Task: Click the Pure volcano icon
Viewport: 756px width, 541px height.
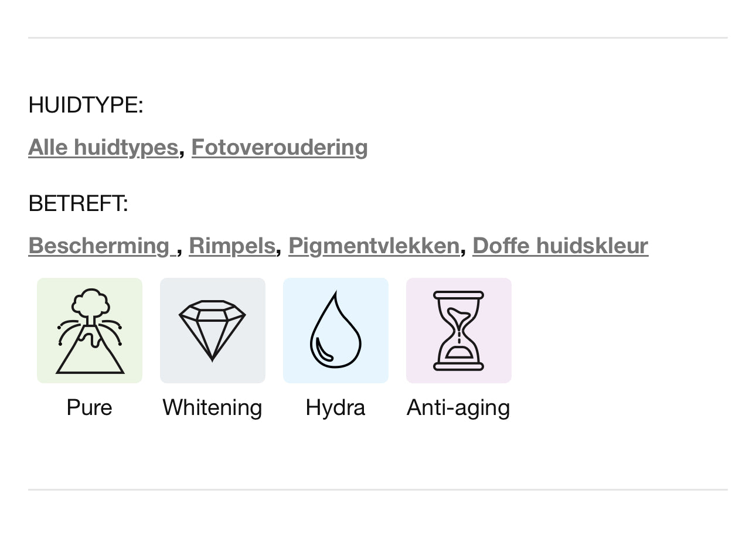Action: point(90,331)
